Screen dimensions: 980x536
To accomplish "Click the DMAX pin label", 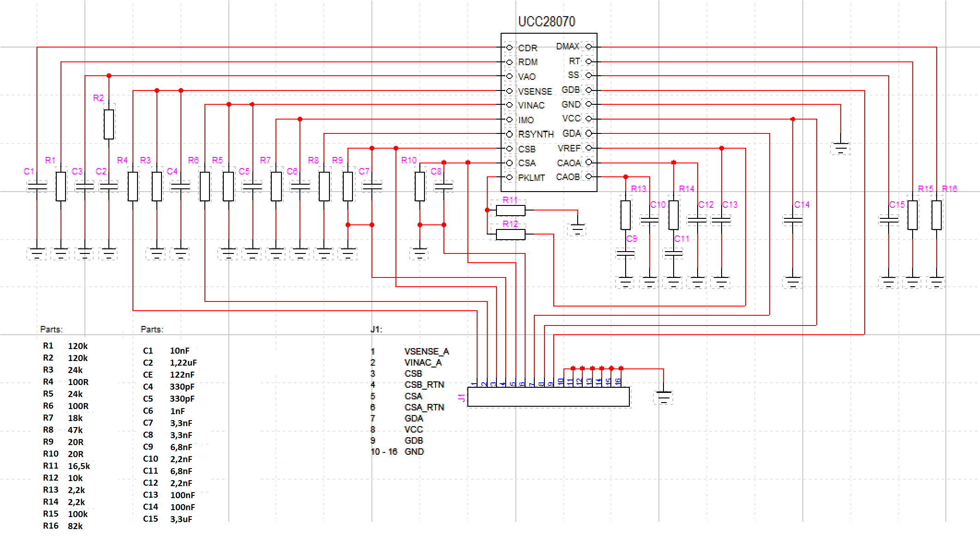I will click(568, 46).
